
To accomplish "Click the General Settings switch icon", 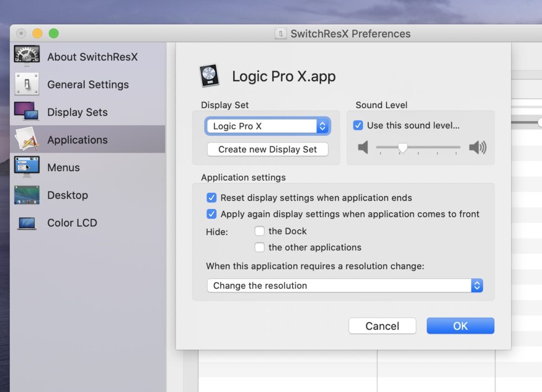I will pos(27,84).
